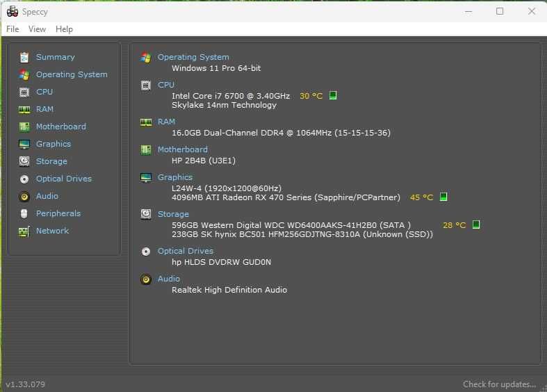This screenshot has height=392, width=547.
Task: Click Motherboard heading link in main panel
Action: [183, 149]
